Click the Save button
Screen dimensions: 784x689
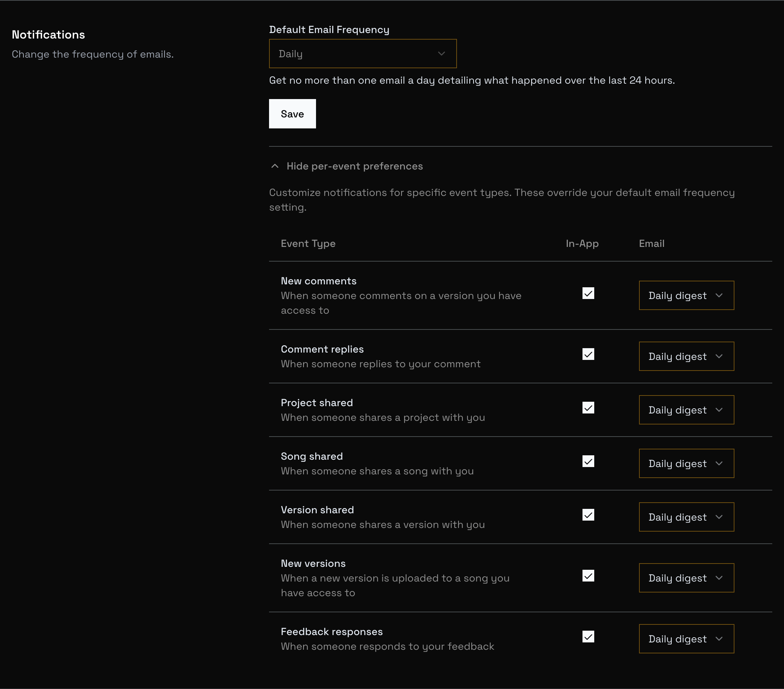292,114
